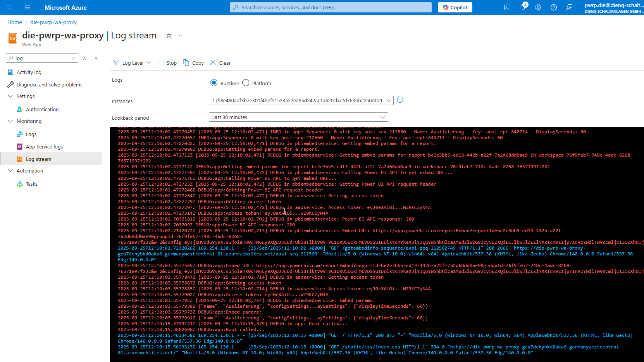Viewport: 644px width, 362px height.
Task: Open portal settings gear
Action: pos(538,7)
